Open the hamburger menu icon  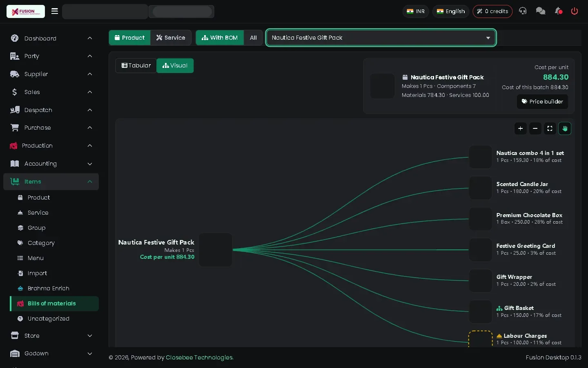(x=55, y=11)
